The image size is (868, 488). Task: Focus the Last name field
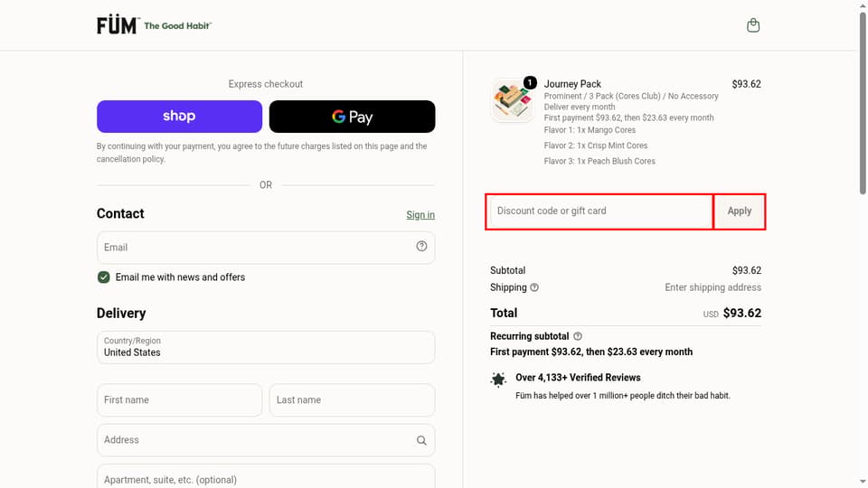pos(352,400)
